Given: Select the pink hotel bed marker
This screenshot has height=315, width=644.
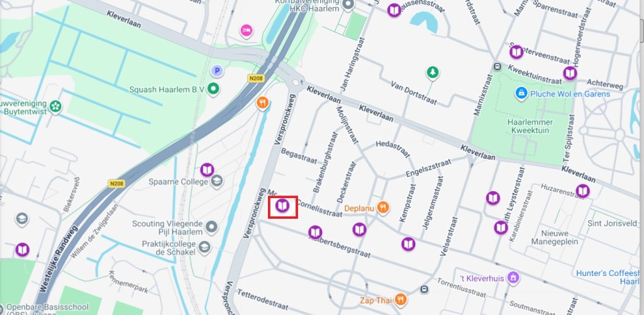Looking at the screenshot, I should click(x=247, y=31).
